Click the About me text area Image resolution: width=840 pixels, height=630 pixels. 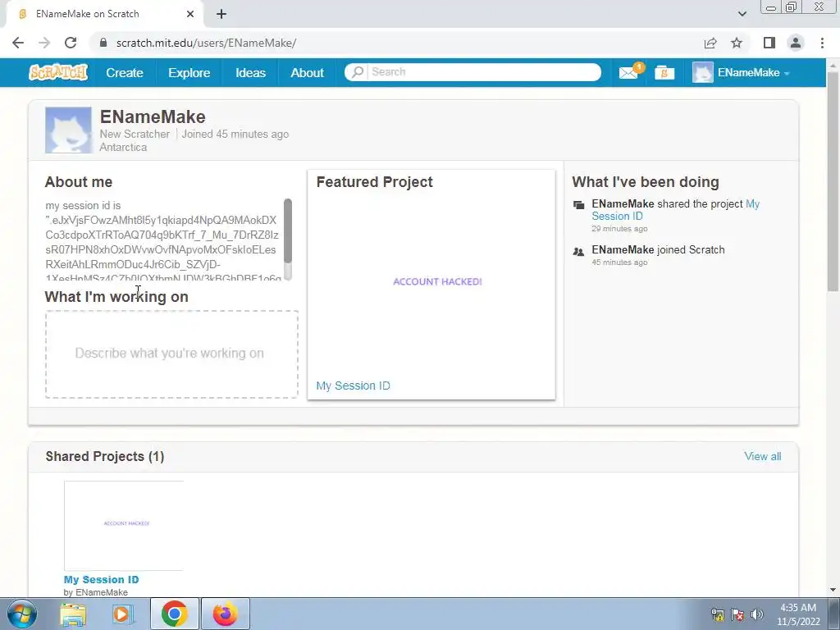(163, 240)
